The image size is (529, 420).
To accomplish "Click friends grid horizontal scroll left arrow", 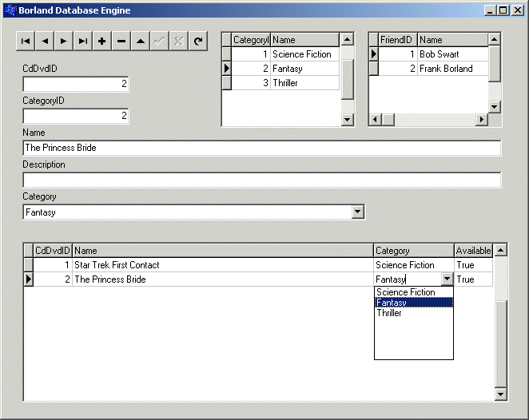I will (x=375, y=119).
